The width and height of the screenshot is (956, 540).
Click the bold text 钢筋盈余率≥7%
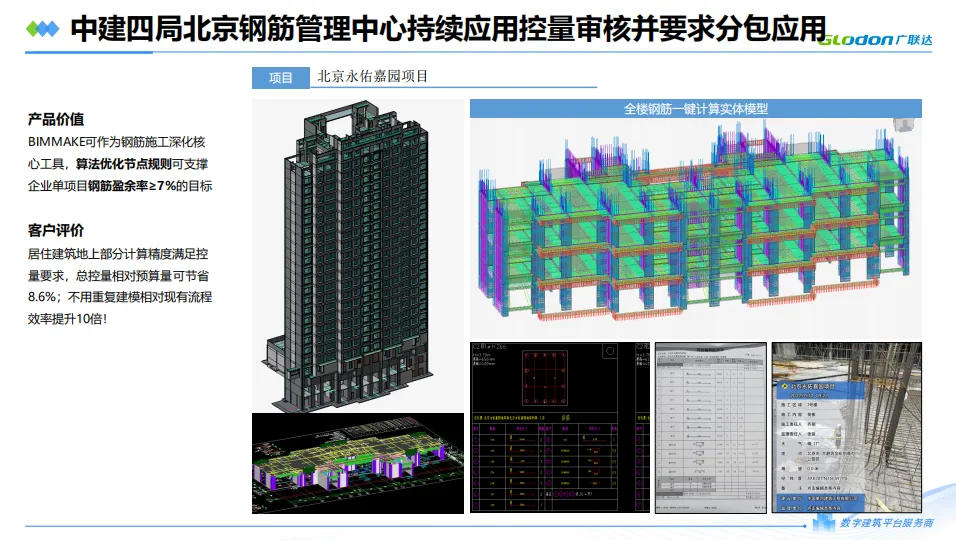(132, 186)
